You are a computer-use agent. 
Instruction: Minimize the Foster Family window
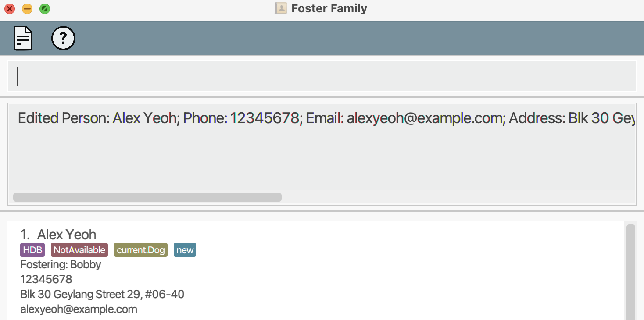(27, 9)
